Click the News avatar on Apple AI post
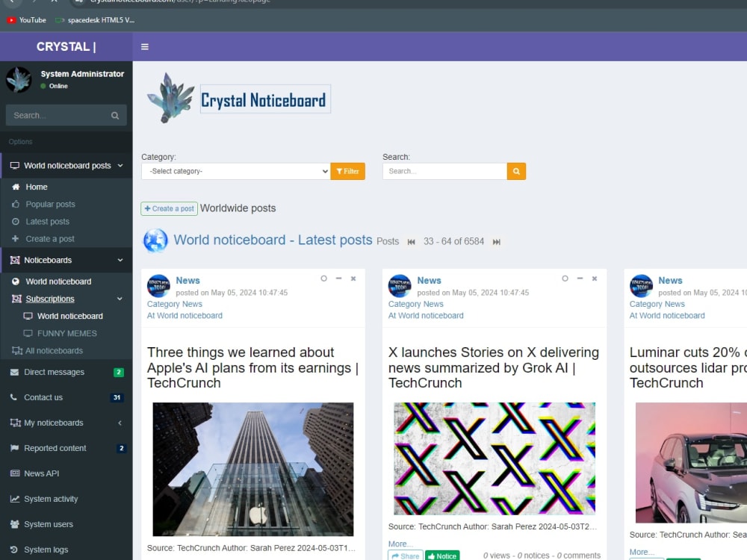Image resolution: width=747 pixels, height=560 pixels. (x=158, y=286)
